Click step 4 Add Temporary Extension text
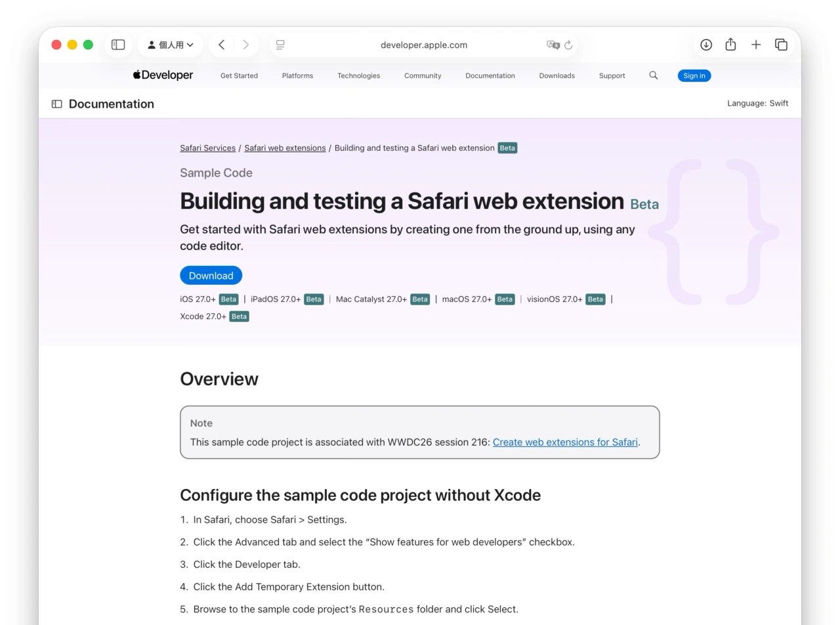Screen dimensions: 840x625 pyautogui.click(x=289, y=586)
